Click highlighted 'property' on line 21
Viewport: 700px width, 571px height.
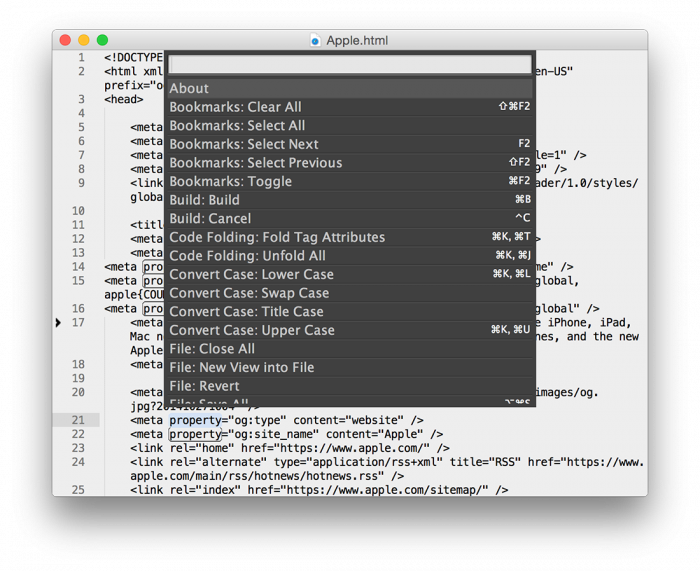coord(195,420)
